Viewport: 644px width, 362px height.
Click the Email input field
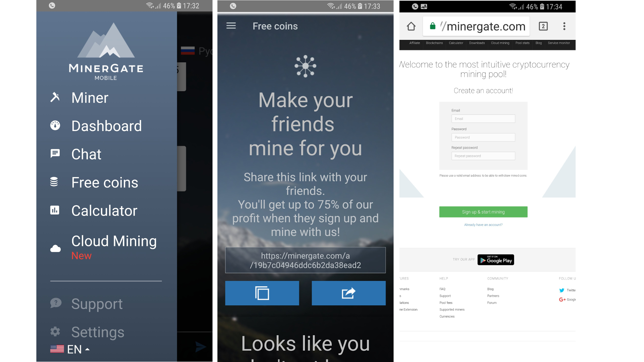click(483, 118)
